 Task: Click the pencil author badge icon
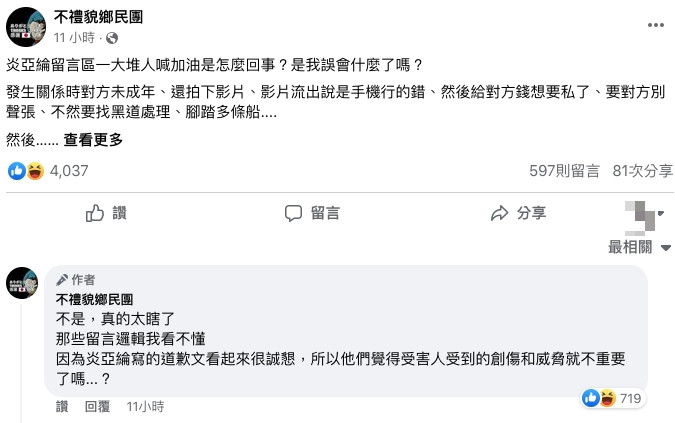point(63,280)
